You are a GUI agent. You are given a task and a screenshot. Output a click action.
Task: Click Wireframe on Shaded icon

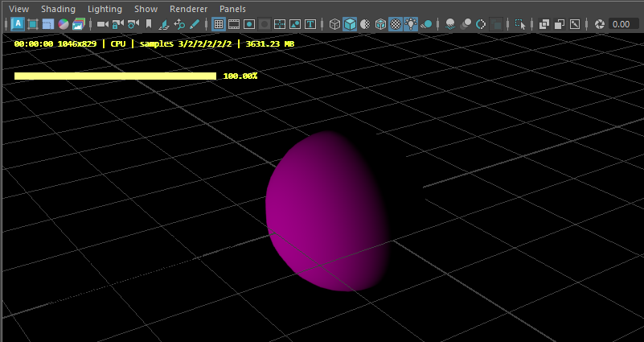[x=380, y=24]
